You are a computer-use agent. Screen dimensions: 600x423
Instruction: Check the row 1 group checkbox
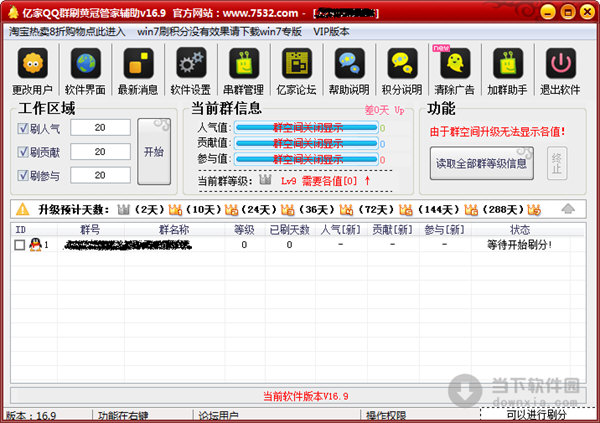20,245
